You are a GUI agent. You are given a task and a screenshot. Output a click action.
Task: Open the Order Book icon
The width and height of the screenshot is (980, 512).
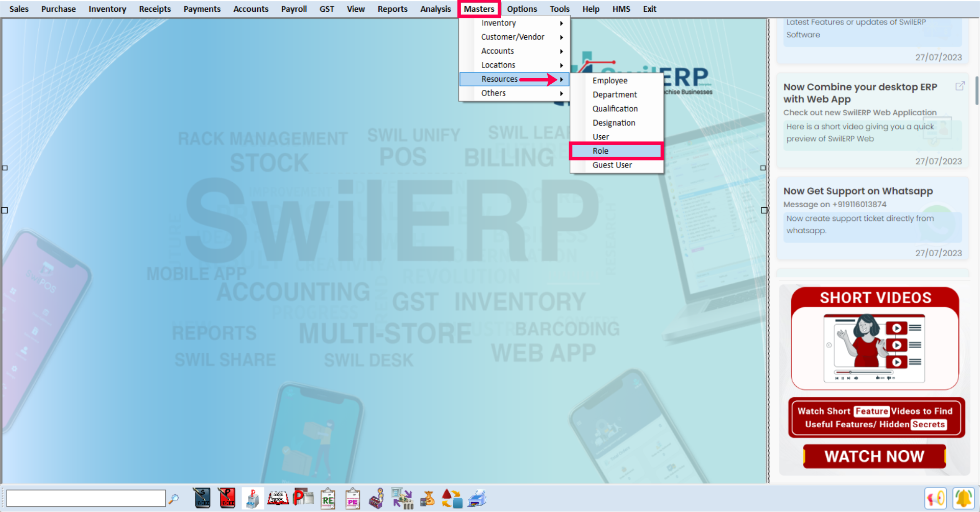(278, 498)
